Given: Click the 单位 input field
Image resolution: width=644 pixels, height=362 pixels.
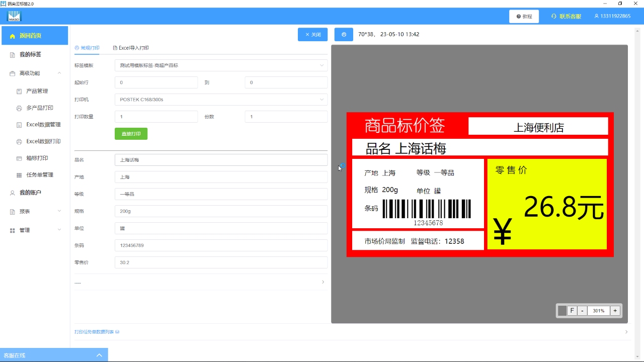Looking at the screenshot, I should [221, 228].
